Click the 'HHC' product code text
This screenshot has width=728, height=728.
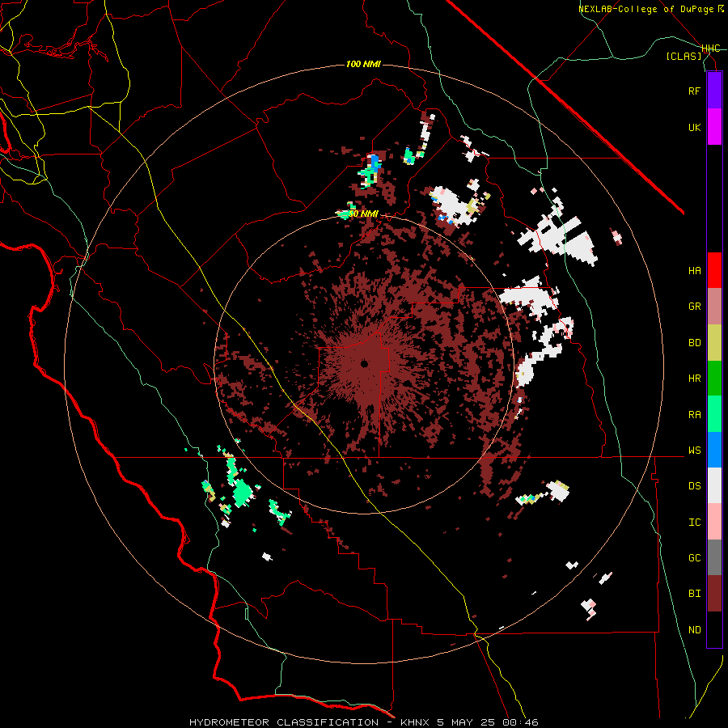(710, 49)
